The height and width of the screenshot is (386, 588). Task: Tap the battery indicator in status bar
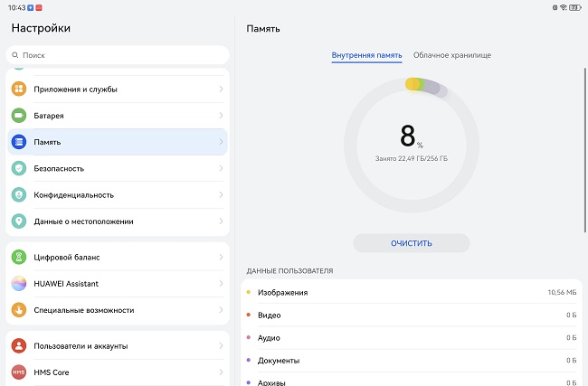(x=574, y=7)
